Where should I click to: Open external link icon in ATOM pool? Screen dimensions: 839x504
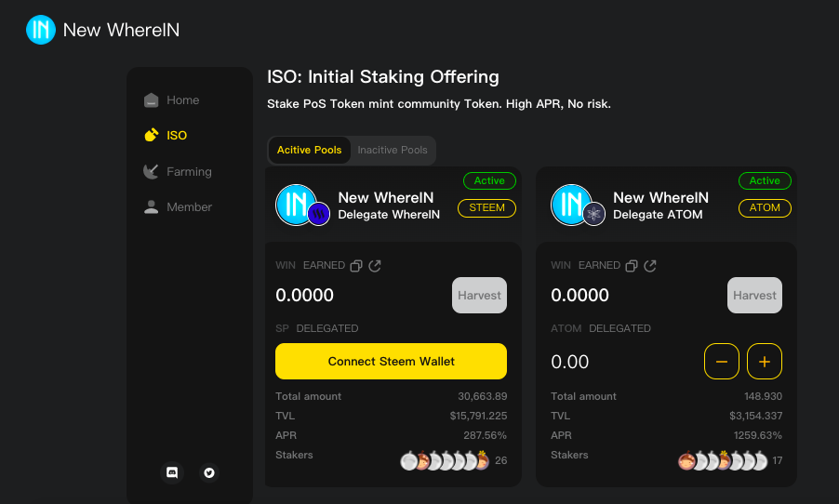[650, 266]
